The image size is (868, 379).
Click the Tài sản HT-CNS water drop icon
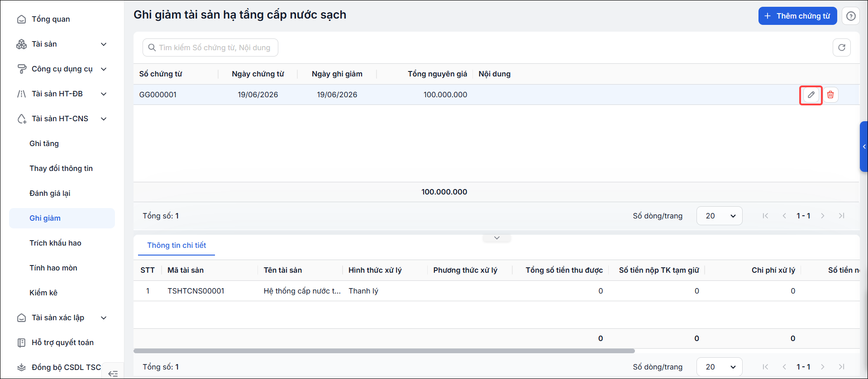21,119
